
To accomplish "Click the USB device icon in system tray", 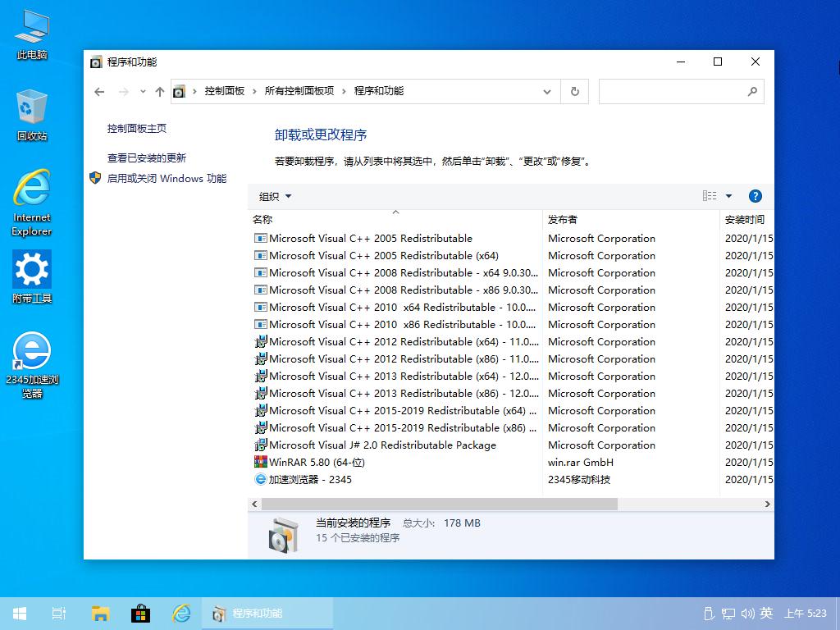I will coord(709,614).
